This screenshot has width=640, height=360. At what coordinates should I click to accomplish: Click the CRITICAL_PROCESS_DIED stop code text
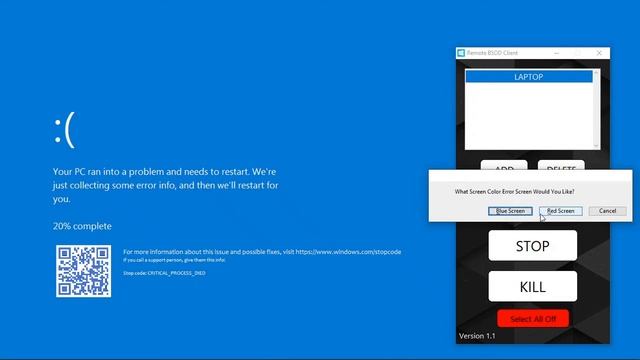(x=176, y=273)
